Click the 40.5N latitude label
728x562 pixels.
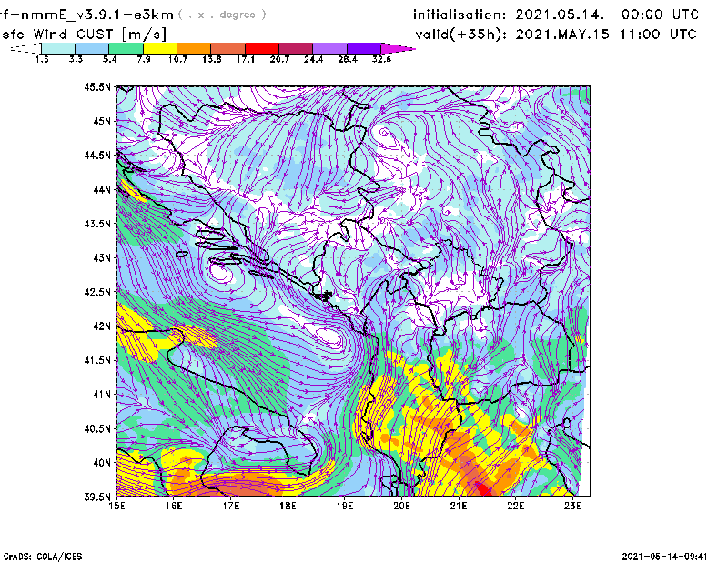point(97,429)
